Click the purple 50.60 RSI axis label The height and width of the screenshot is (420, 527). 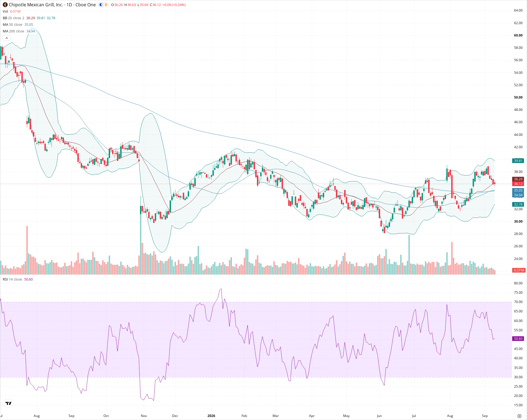click(x=518, y=338)
